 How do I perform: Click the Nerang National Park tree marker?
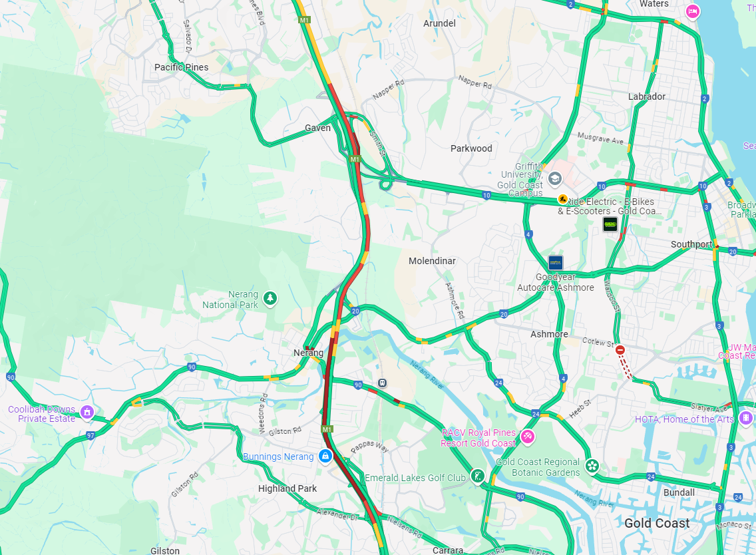270,299
